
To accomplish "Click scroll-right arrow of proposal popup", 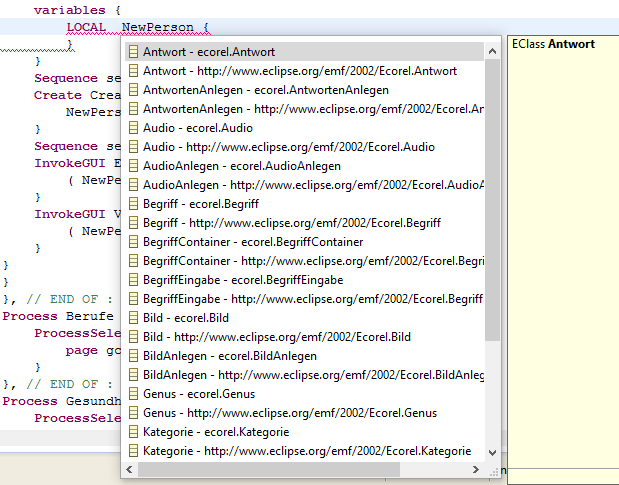I will coord(476,469).
